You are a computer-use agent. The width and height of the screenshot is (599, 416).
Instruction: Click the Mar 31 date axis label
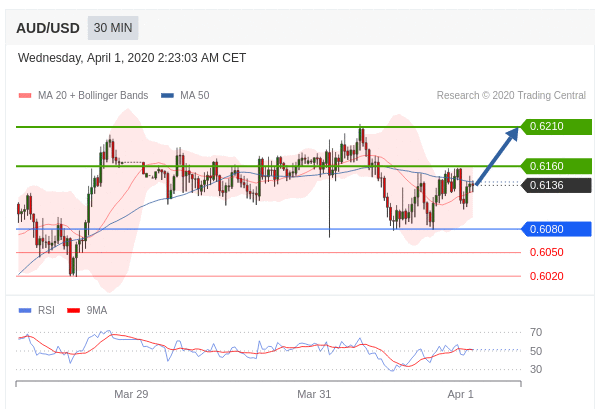pyautogui.click(x=314, y=394)
